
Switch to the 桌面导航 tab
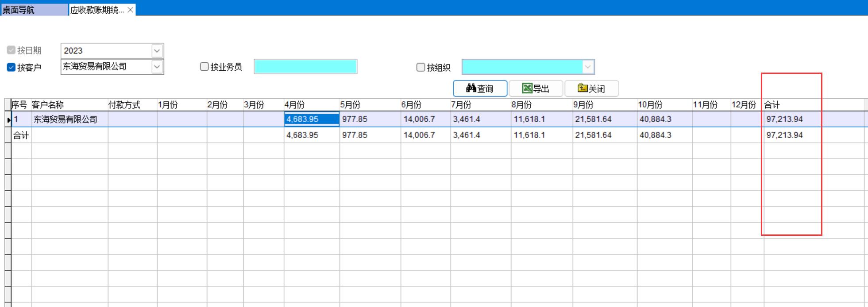pyautogui.click(x=19, y=10)
